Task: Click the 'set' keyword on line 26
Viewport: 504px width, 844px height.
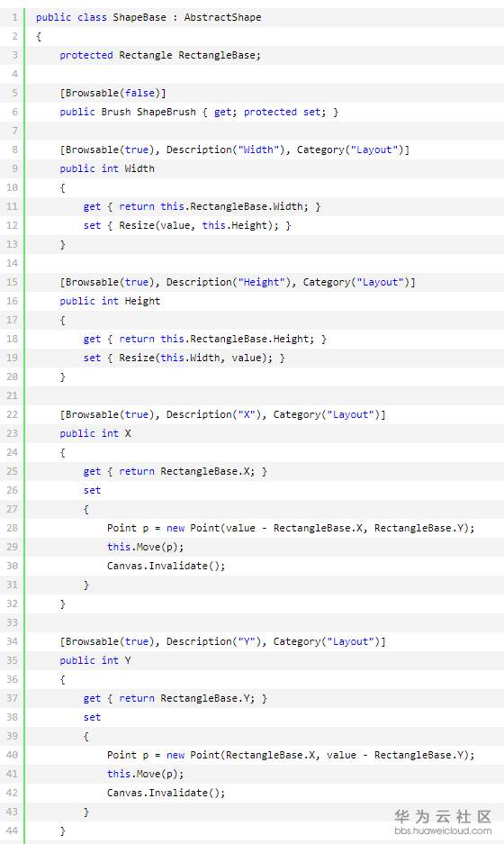Action: 92,490
